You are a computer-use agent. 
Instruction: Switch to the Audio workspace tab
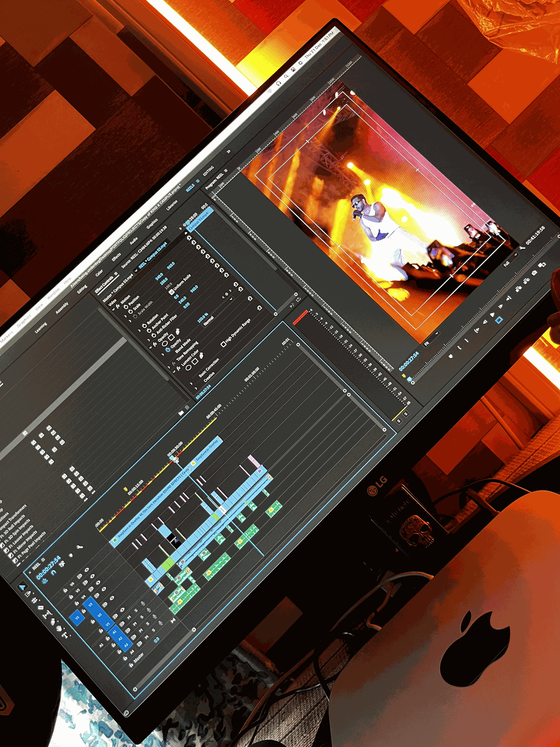tap(133, 241)
